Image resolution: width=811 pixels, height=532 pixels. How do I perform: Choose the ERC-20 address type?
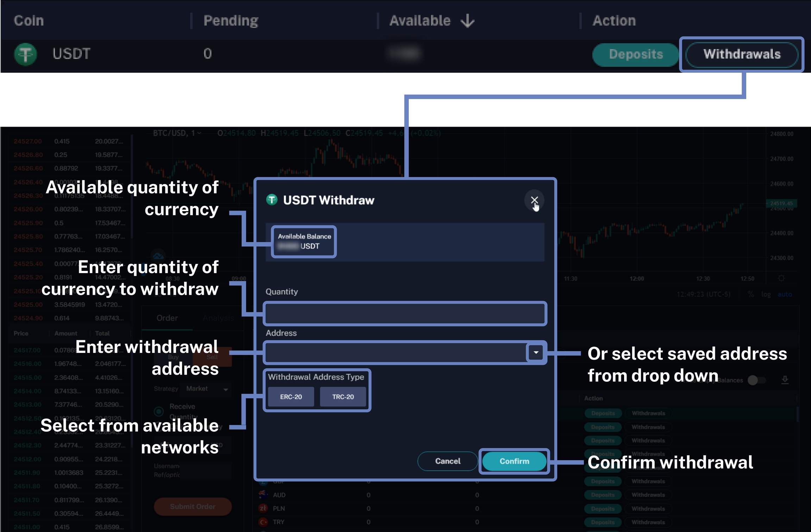[x=291, y=397]
